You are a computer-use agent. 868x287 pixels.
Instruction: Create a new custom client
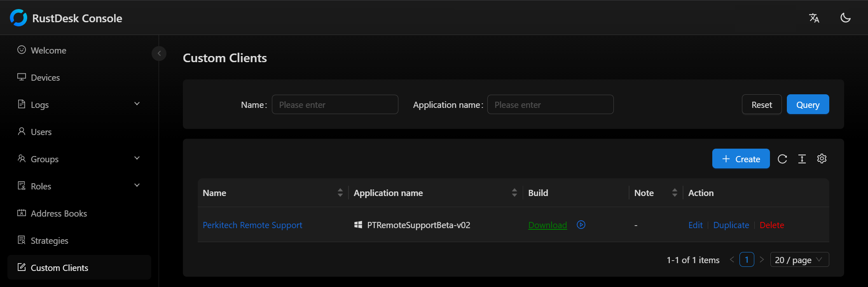click(741, 159)
